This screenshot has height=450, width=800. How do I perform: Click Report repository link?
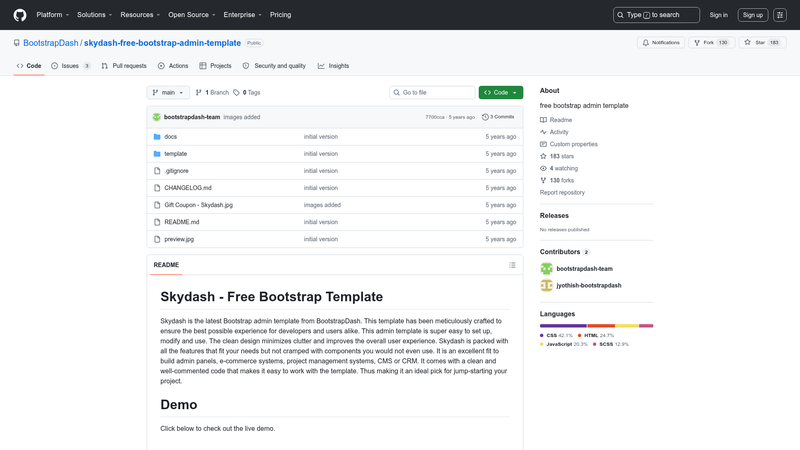(x=562, y=193)
